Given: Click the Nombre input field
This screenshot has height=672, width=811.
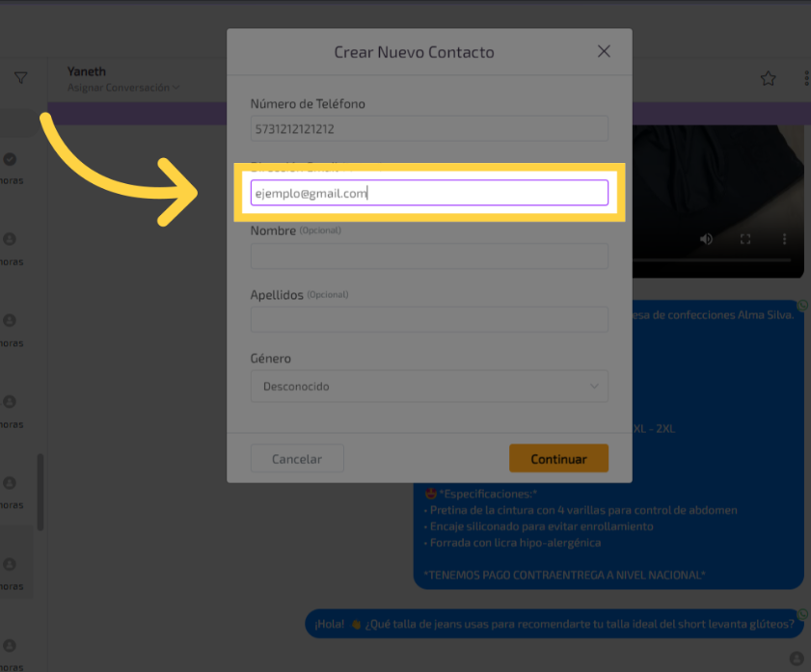Looking at the screenshot, I should [x=428, y=256].
